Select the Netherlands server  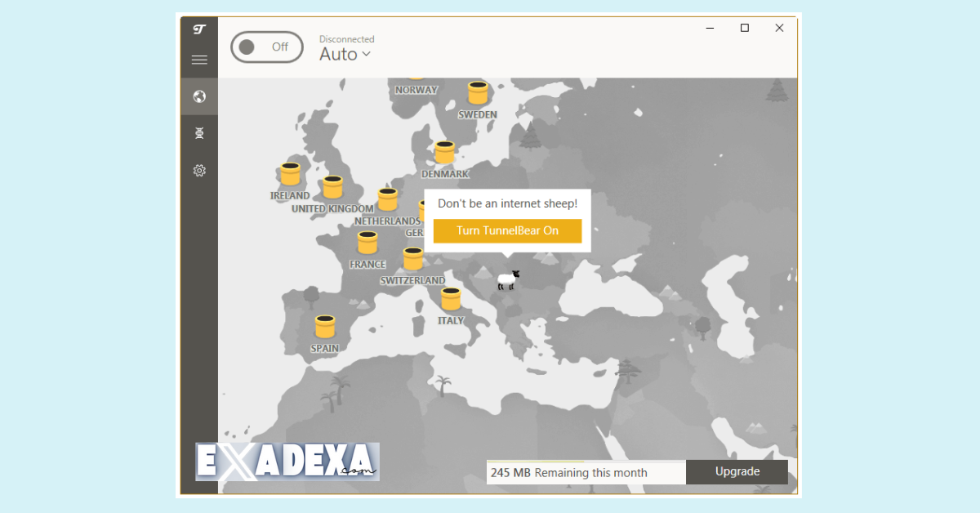pos(387,199)
